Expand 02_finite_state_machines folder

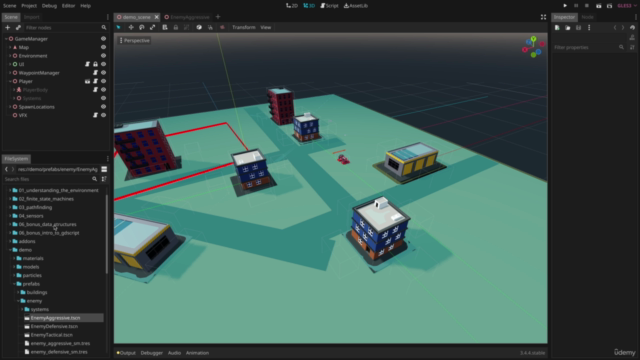10,199
